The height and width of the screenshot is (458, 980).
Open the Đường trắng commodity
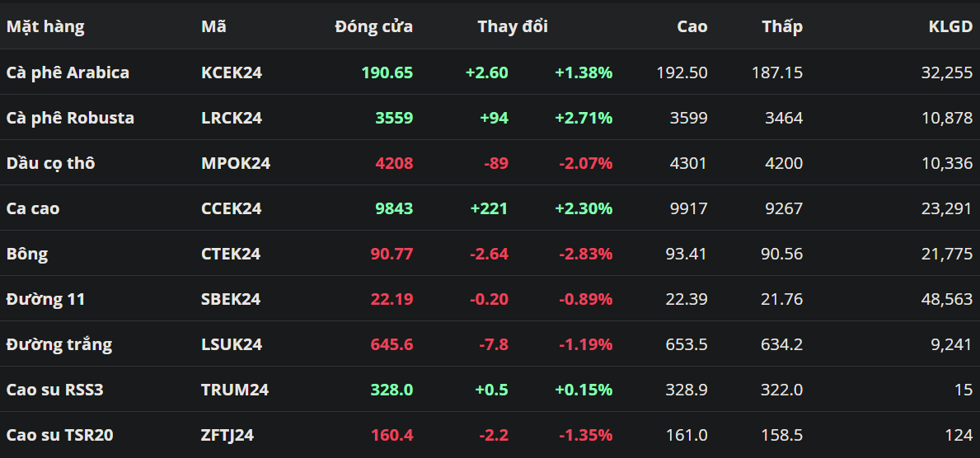(59, 344)
